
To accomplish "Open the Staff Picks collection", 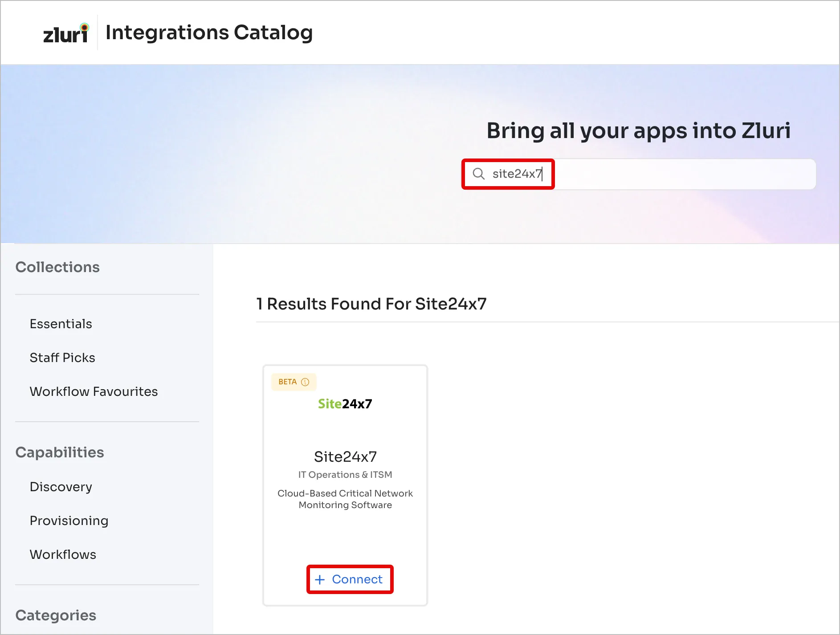I will (x=62, y=358).
